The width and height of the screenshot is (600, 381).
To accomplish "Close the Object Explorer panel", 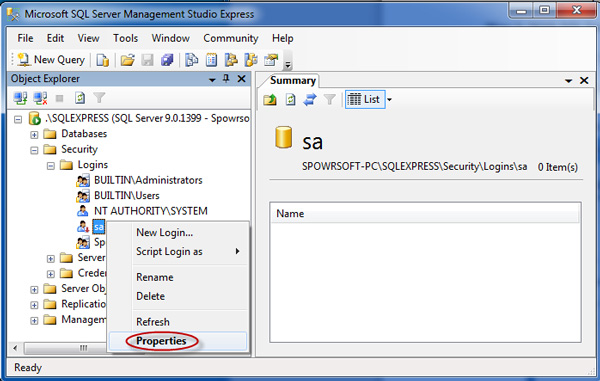I will tap(241, 79).
